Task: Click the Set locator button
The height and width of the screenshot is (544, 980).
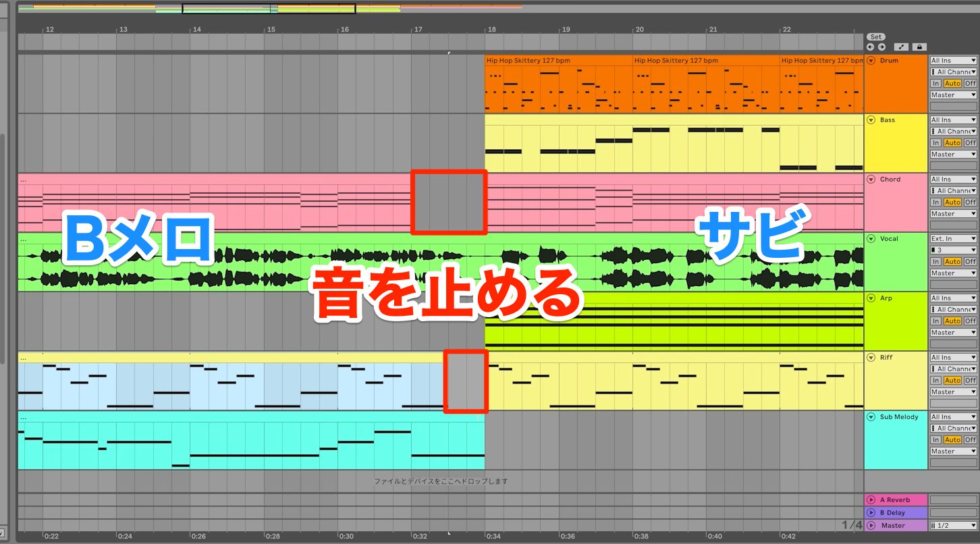Action: click(875, 37)
